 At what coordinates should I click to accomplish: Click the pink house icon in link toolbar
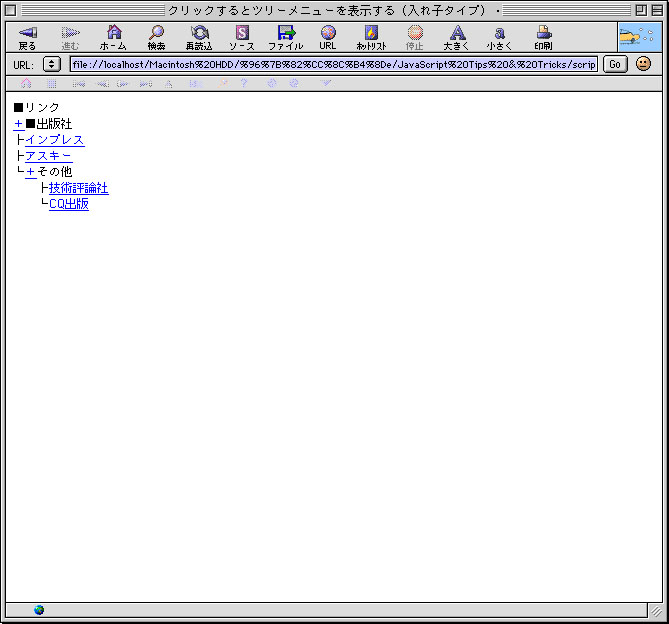26,83
